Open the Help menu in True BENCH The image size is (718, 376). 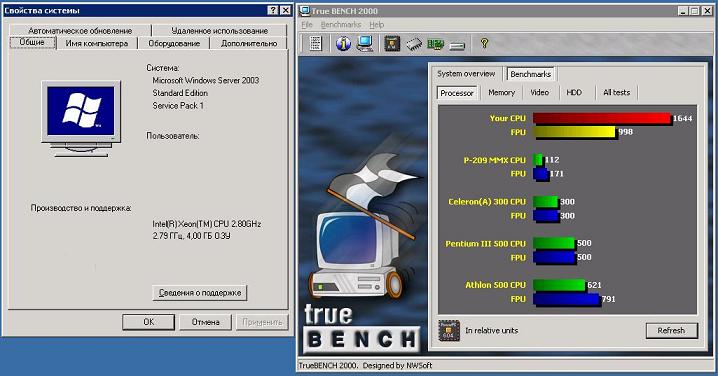coord(376,24)
